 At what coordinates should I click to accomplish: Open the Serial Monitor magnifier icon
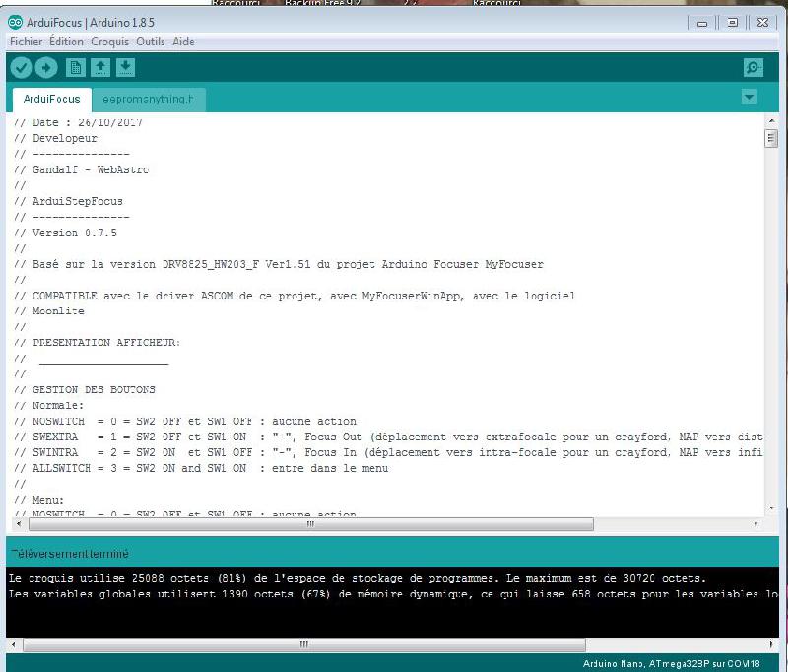click(753, 67)
